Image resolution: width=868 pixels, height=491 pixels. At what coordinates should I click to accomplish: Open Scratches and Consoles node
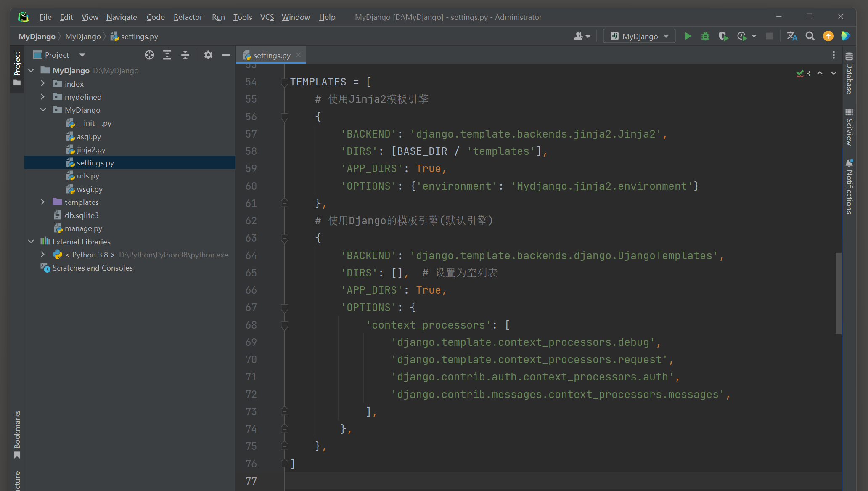(x=93, y=268)
